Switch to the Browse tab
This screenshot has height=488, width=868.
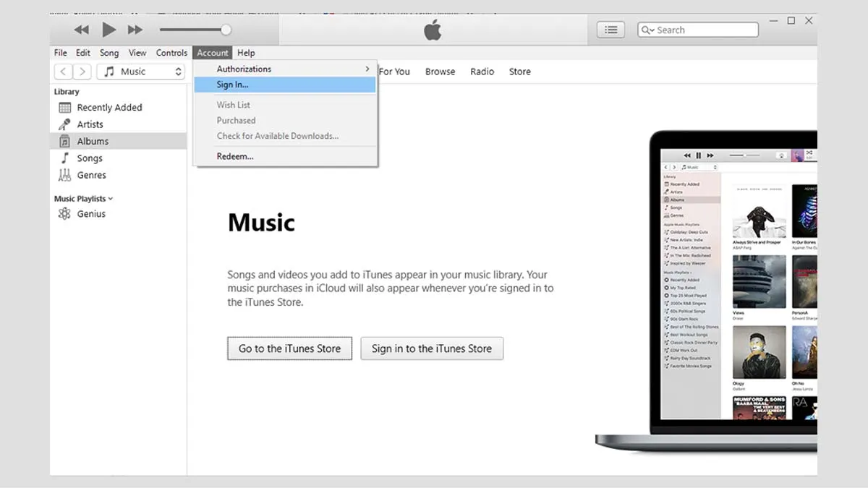click(x=440, y=72)
